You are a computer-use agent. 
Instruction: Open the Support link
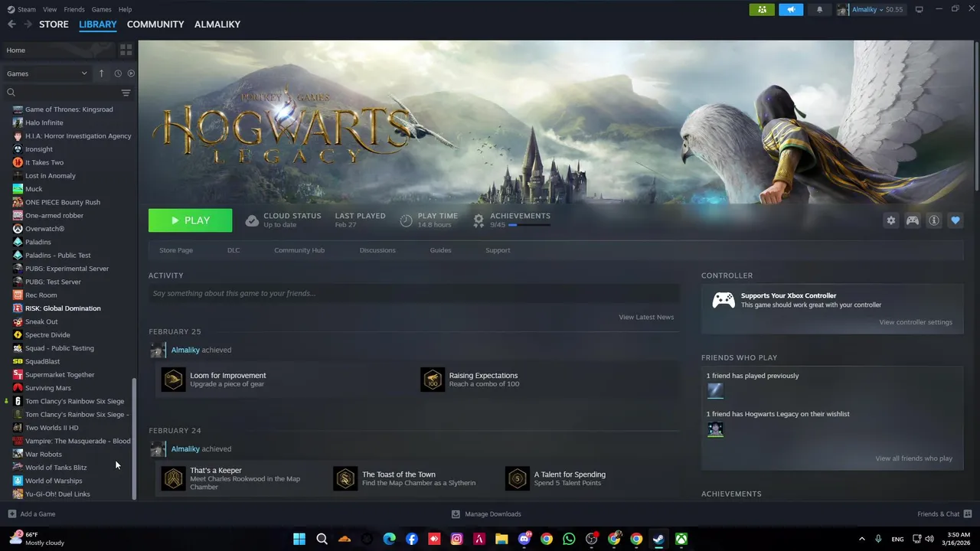click(x=498, y=250)
